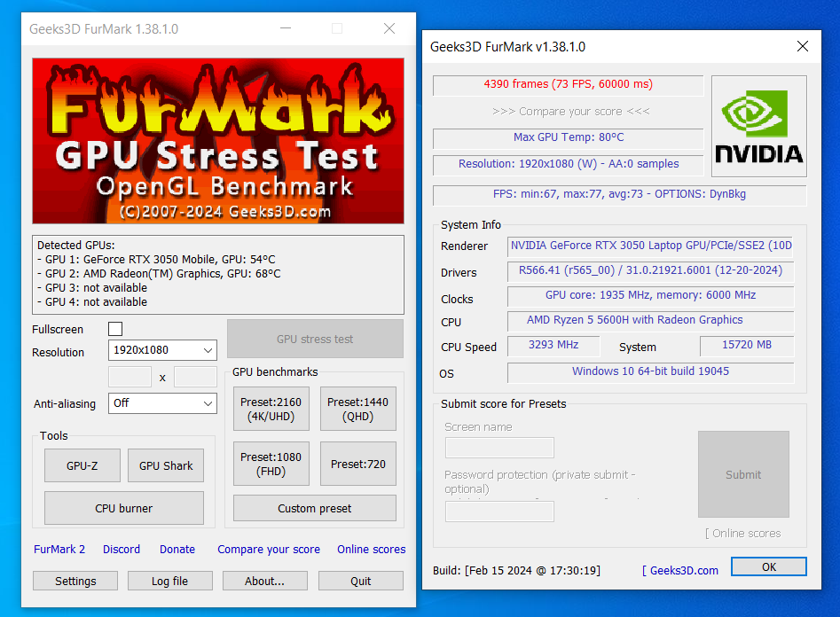Open Online scores link in main window
The width and height of the screenshot is (840, 617).
[x=372, y=550]
